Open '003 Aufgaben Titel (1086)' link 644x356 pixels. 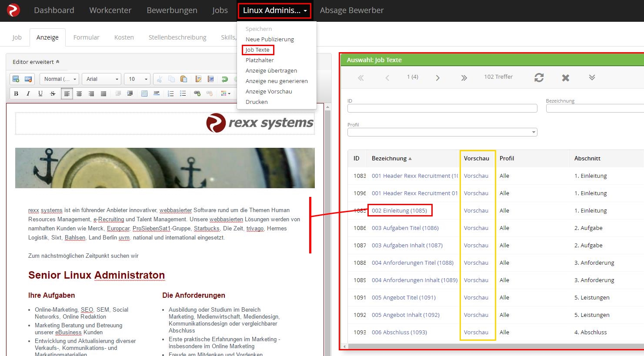pyautogui.click(x=405, y=228)
